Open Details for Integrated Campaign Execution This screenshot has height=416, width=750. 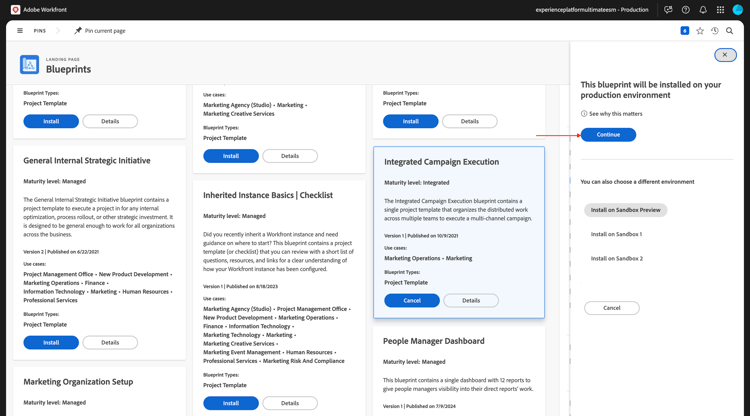point(471,301)
